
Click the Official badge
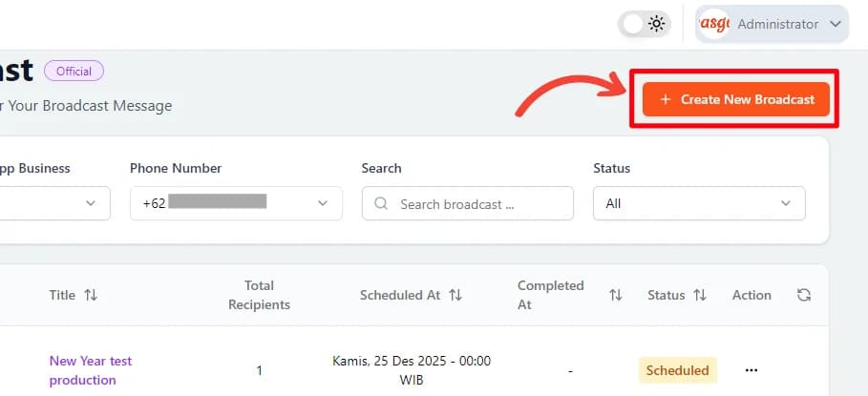click(74, 71)
